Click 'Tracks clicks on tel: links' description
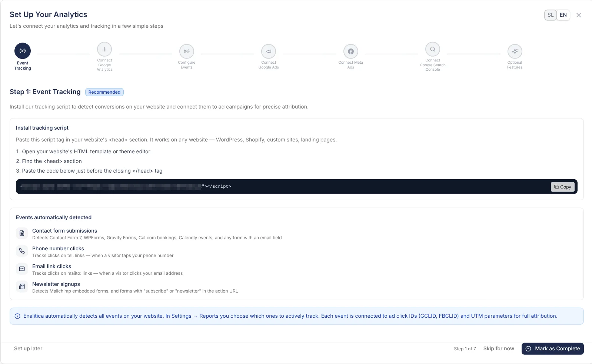Viewport: 592px width, 364px height. pos(103,256)
